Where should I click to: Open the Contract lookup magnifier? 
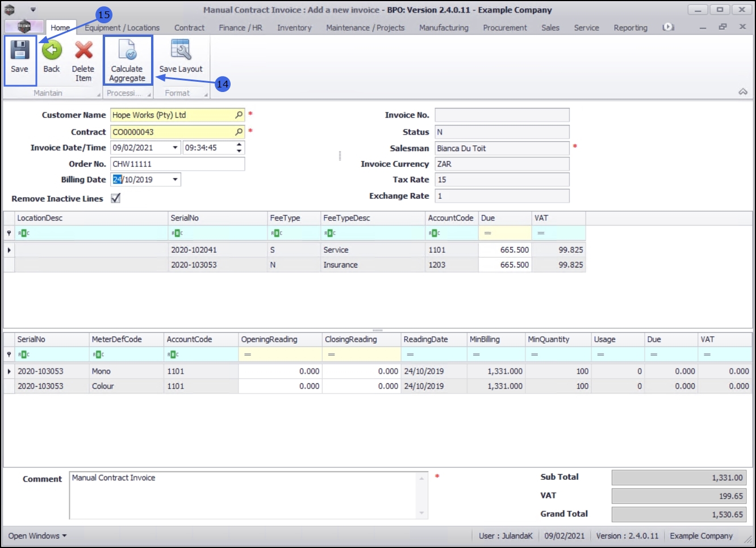239,132
